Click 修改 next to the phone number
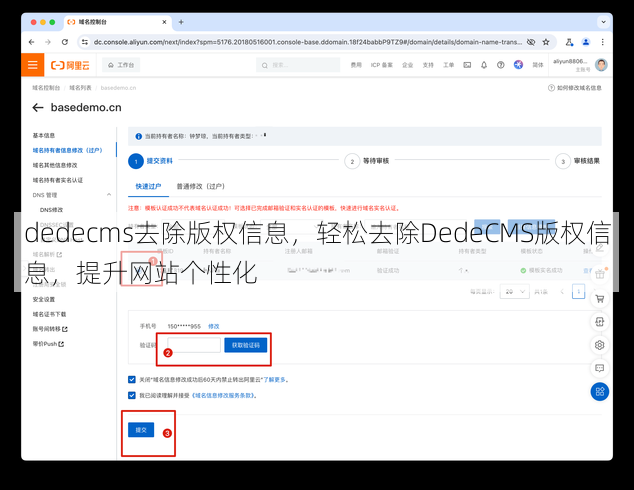 [x=213, y=326]
